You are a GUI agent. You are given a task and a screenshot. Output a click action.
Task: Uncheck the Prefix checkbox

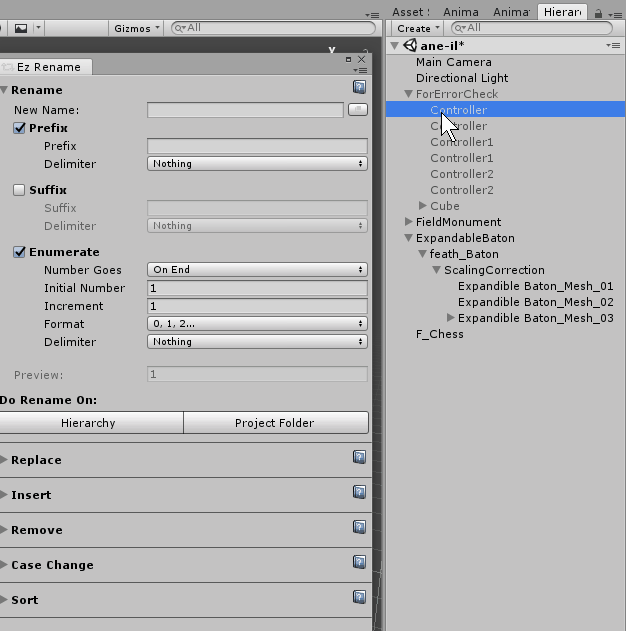(19, 128)
